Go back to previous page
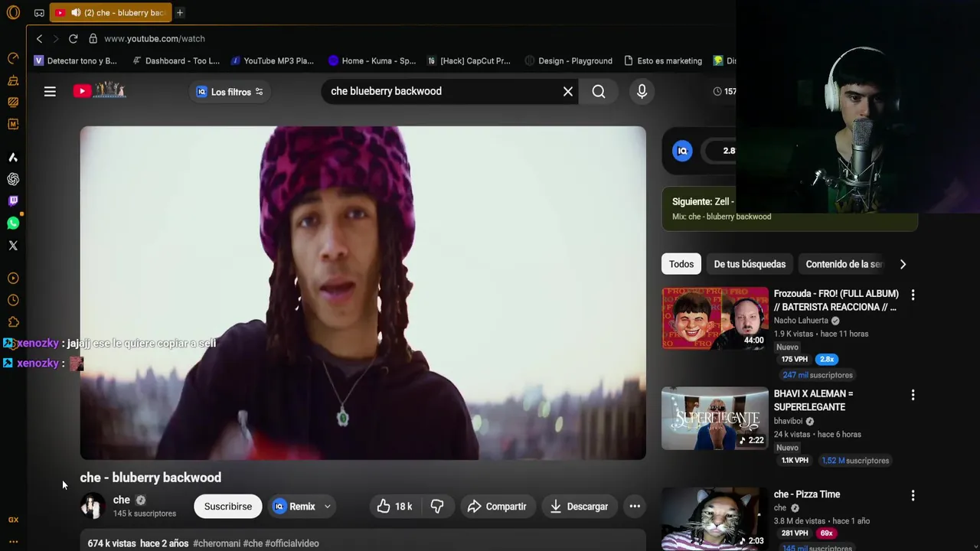The height and width of the screenshot is (551, 980). coord(39,38)
